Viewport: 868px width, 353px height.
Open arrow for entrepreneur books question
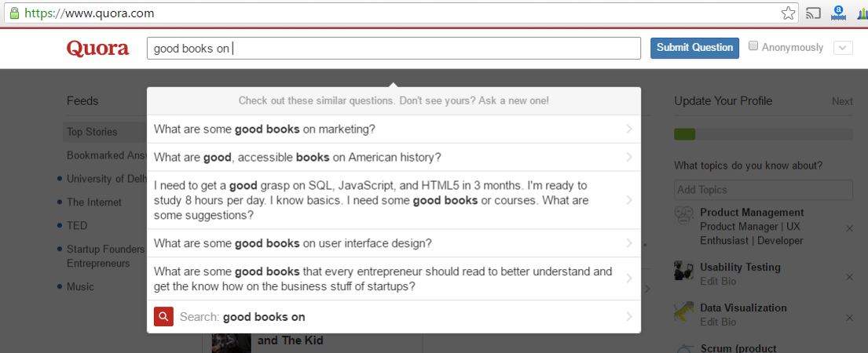coord(629,278)
